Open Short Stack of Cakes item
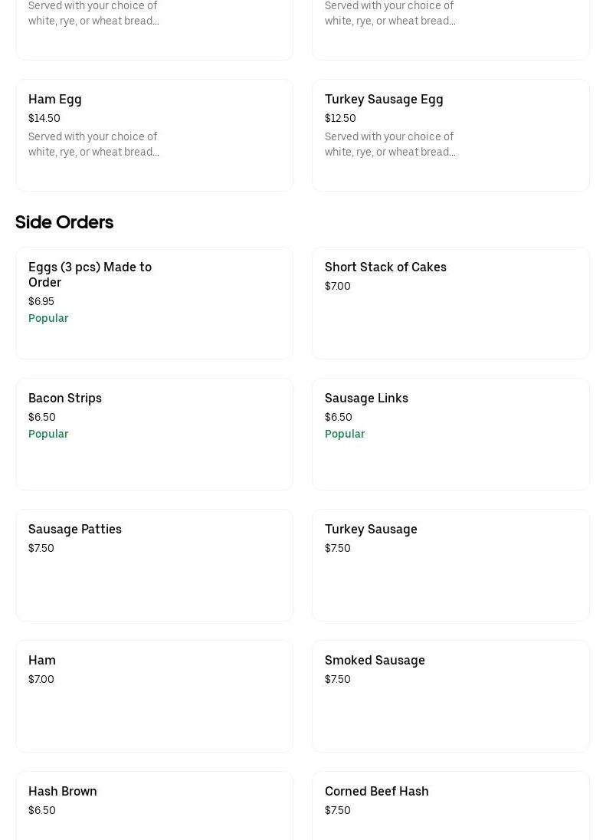This screenshot has height=840, width=616. pos(385,267)
